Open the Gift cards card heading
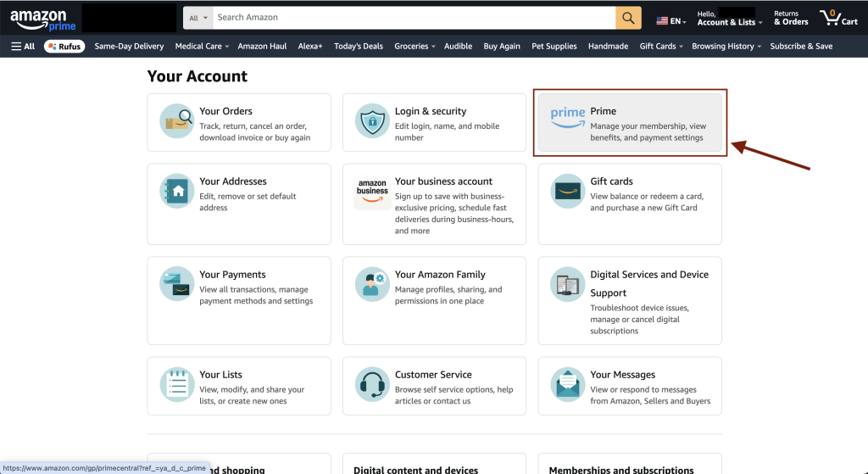 [611, 181]
